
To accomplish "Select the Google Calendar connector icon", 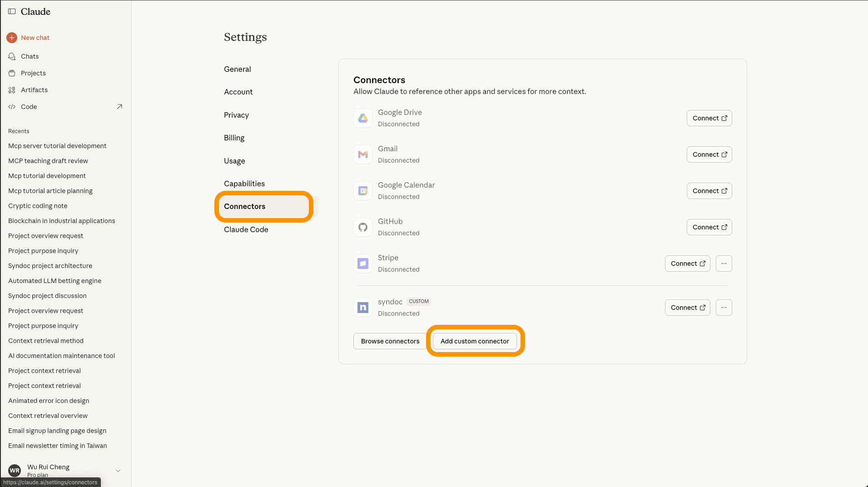I will 362,190.
